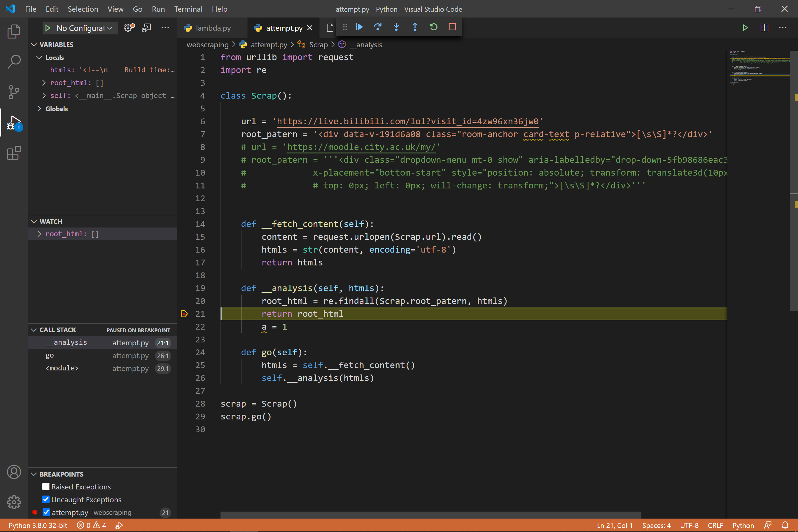Open the Search view in activity bar
This screenshot has height=532, width=798.
[x=14, y=62]
